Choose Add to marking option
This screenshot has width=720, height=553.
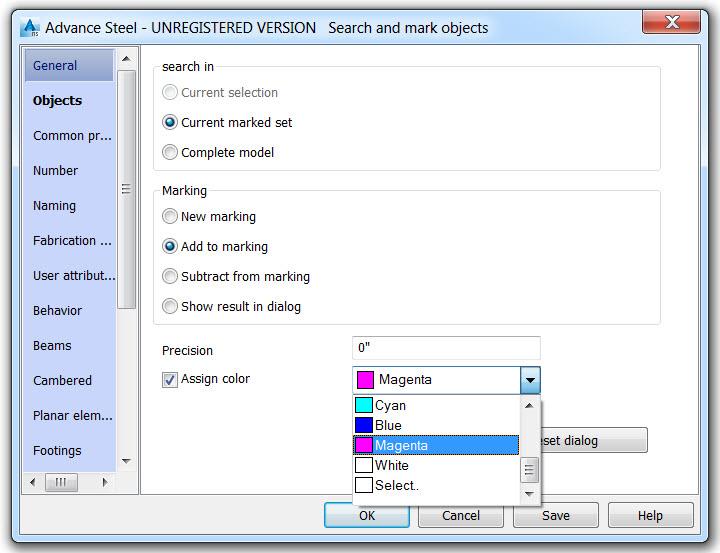[170, 247]
